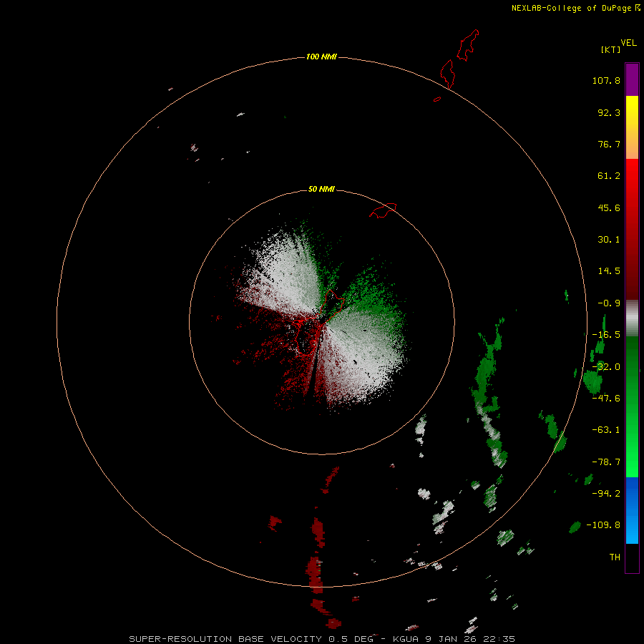Click the 92.3 legend value
Screen dimensions: 644x644
click(x=609, y=112)
